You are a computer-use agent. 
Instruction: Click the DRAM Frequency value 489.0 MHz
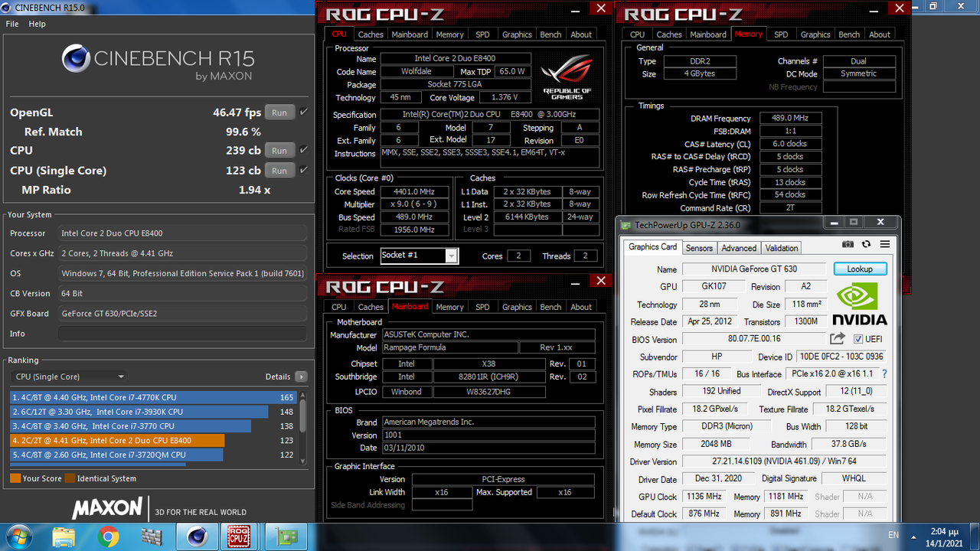790,119
